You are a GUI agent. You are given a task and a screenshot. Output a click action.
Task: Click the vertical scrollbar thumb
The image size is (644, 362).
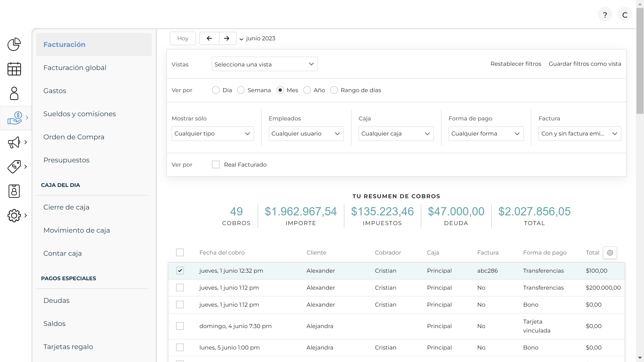pyautogui.click(x=640, y=61)
